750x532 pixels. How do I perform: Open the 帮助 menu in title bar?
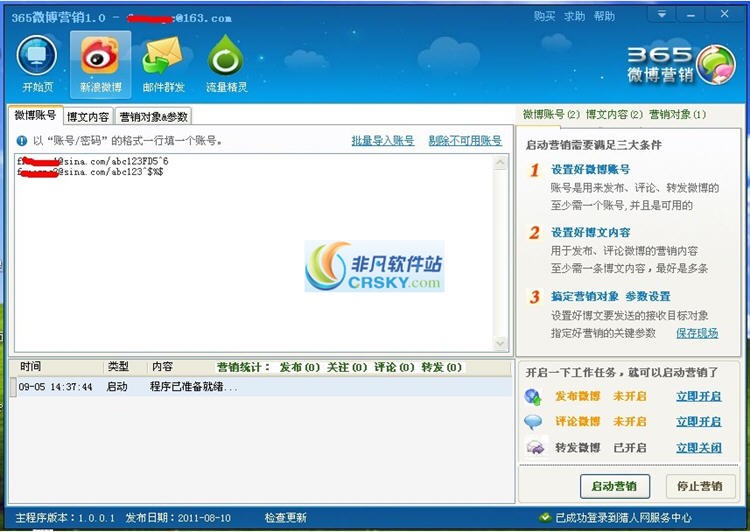pyautogui.click(x=604, y=16)
